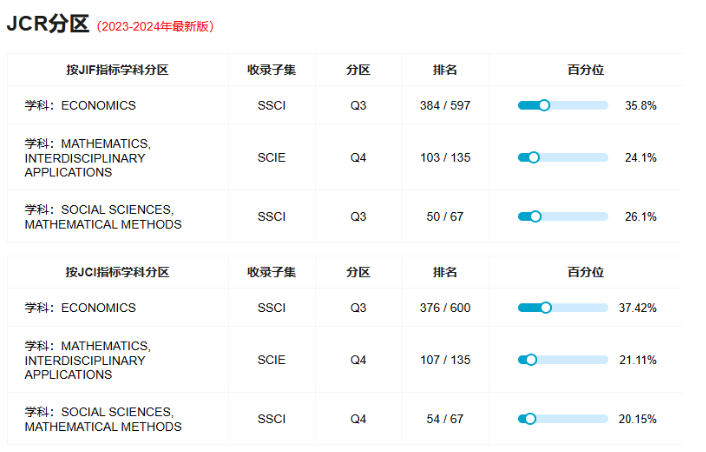
Task: Click the 384 / 597 ranking cell
Action: [445, 105]
